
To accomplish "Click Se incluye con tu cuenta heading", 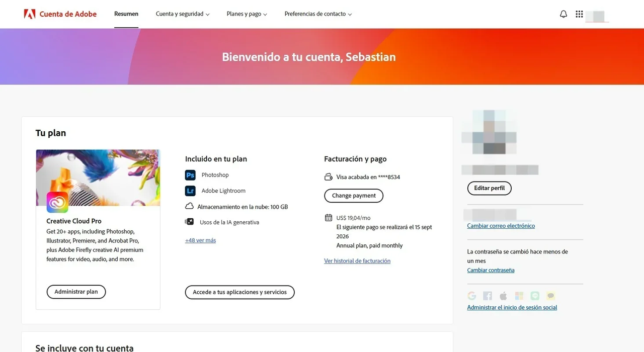I will click(85, 348).
